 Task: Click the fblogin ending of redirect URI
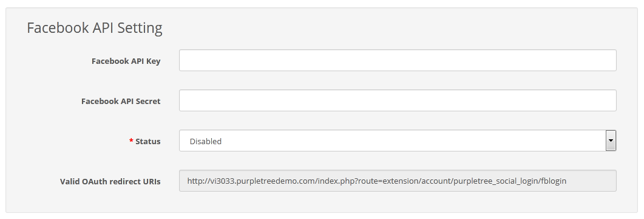tap(554, 181)
